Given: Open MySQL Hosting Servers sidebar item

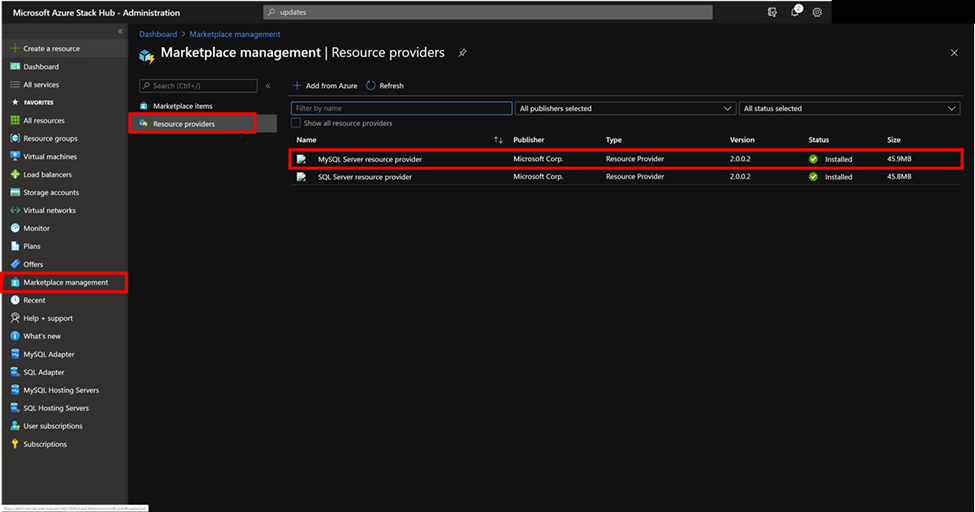Looking at the screenshot, I should tap(61, 391).
